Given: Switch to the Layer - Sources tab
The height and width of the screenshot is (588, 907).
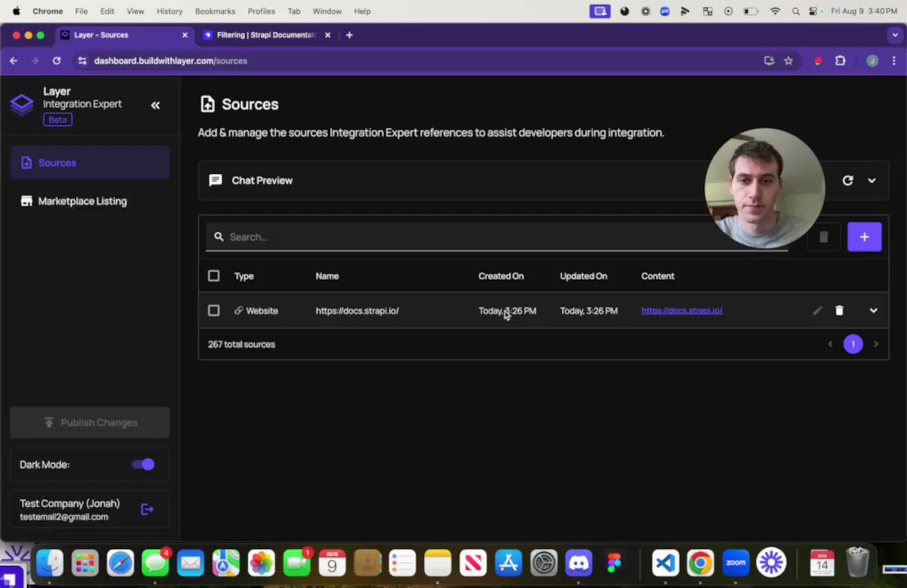Looking at the screenshot, I should [123, 34].
